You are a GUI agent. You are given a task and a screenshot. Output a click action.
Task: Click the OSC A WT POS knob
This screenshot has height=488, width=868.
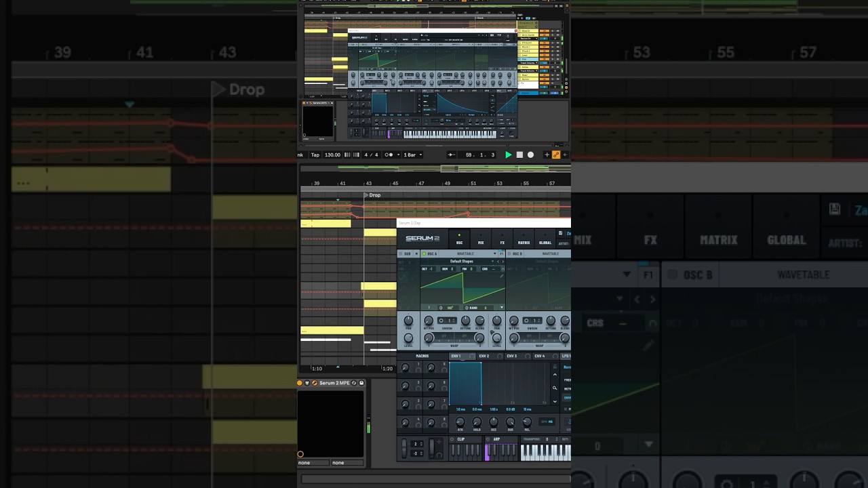click(429, 321)
